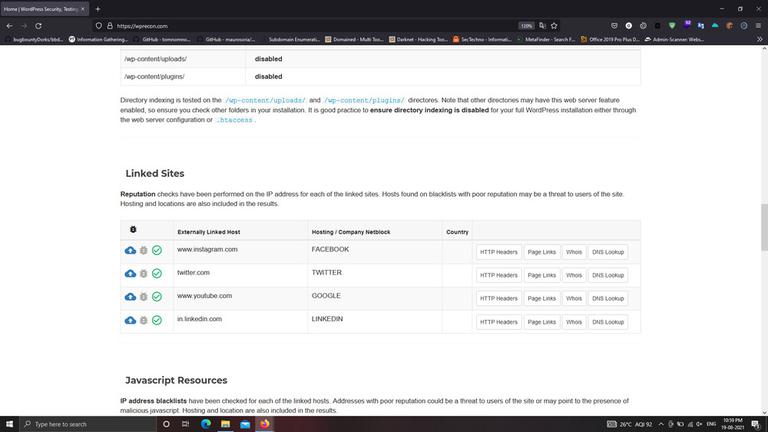The width and height of the screenshot is (768, 432).
Task: Open a new browser tab with plus
Action: pyautogui.click(x=98, y=9)
